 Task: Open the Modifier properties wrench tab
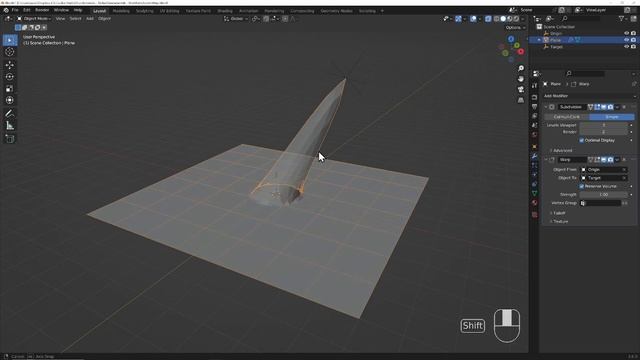[535, 156]
